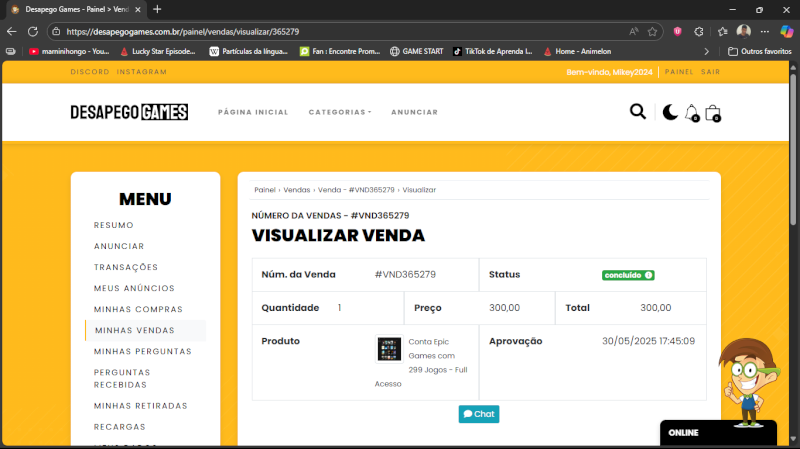Open favorites list icon
Viewport: 800px width, 449px height.
click(x=722, y=32)
